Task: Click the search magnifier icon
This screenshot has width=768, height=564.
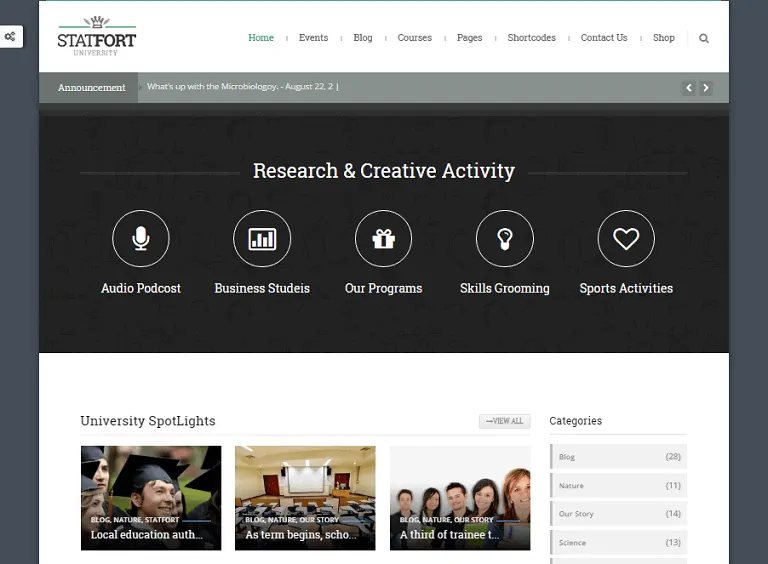Action: [704, 38]
